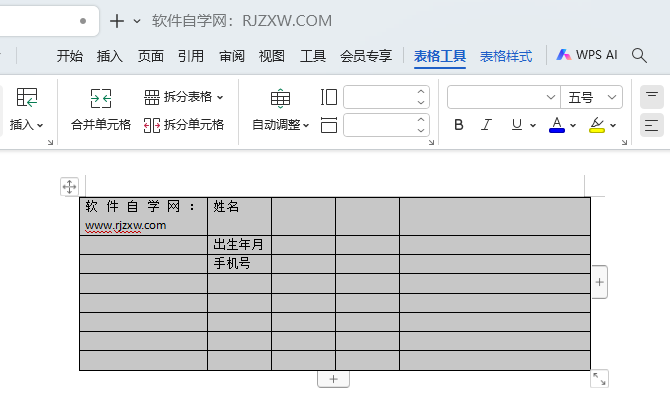Open the 工具 tab

click(x=313, y=56)
